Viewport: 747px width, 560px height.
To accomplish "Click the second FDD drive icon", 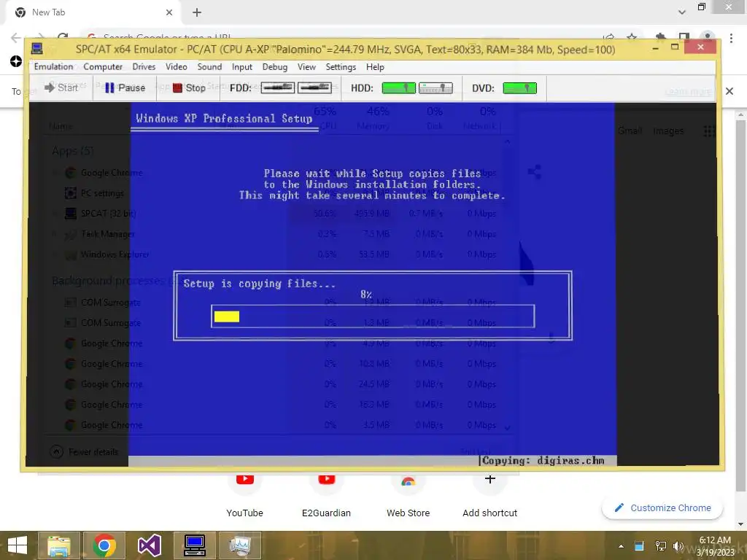I will point(314,87).
